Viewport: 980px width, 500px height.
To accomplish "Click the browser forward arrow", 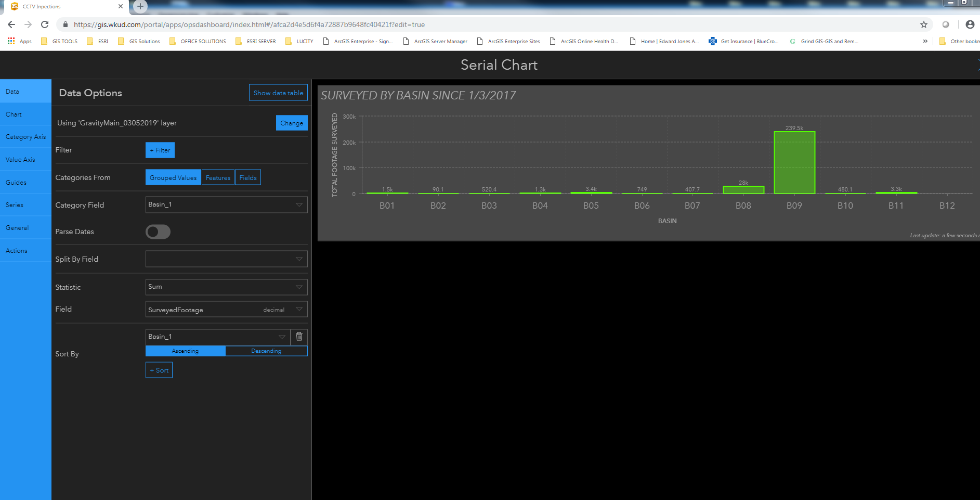I will coord(28,24).
